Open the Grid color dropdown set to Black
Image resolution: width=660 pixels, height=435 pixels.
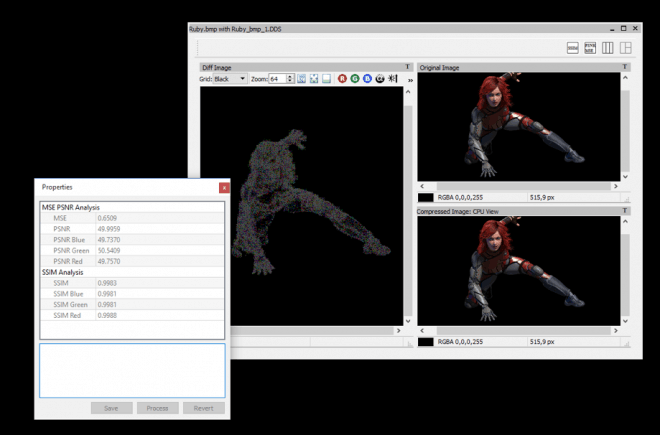point(230,79)
